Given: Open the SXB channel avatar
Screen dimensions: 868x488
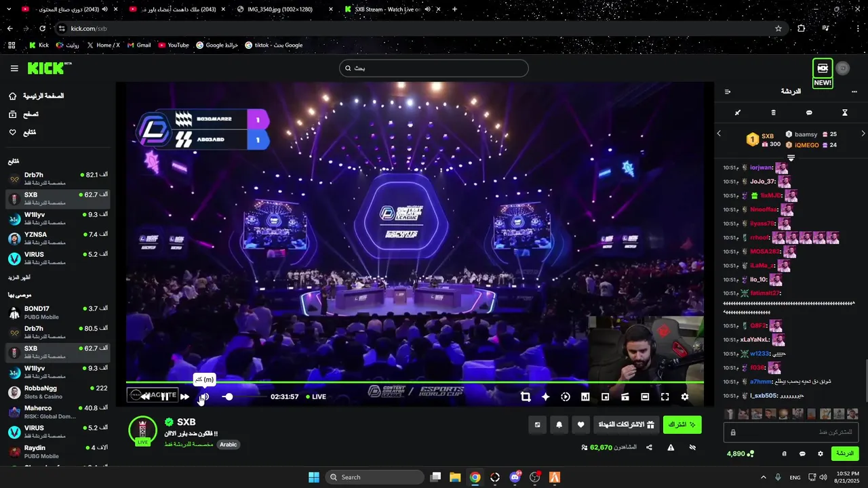Looking at the screenshot, I should click(142, 430).
